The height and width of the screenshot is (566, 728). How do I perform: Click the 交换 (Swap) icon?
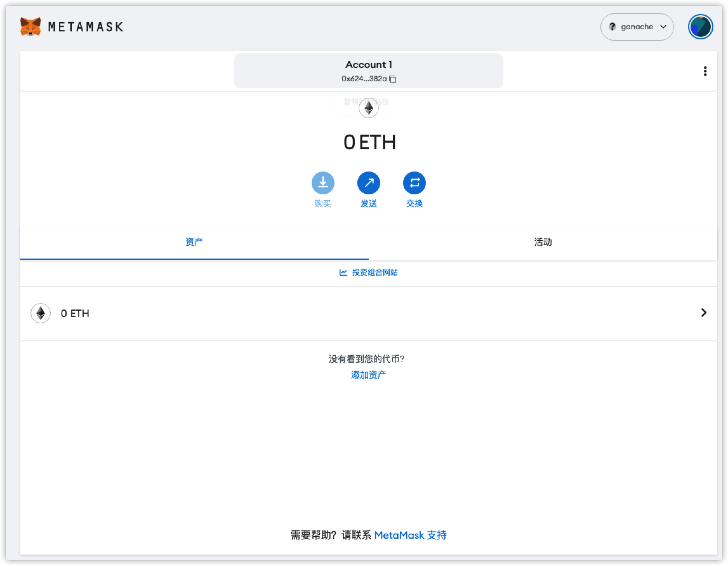click(x=414, y=183)
